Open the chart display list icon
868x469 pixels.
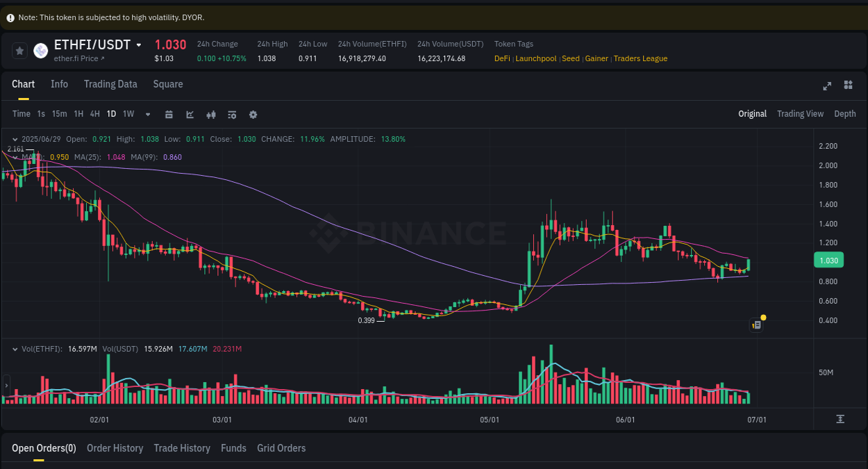232,115
